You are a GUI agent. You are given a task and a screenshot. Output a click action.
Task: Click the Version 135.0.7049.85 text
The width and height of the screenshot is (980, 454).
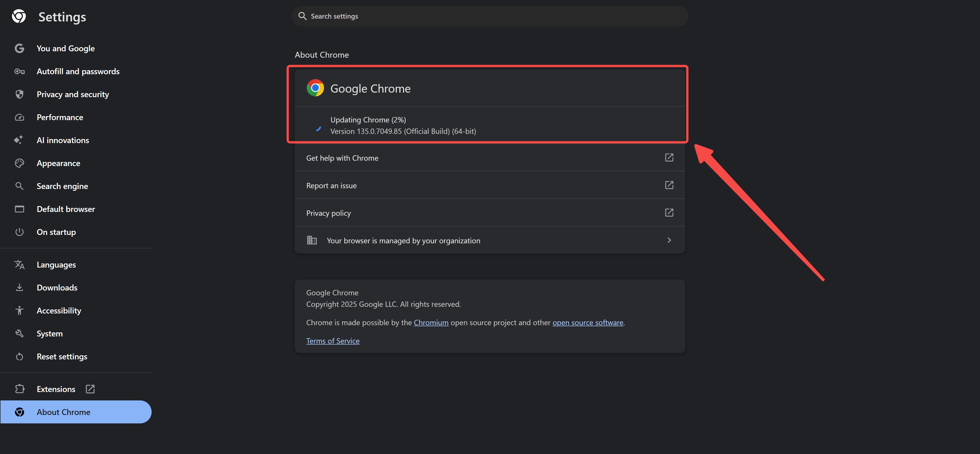403,131
